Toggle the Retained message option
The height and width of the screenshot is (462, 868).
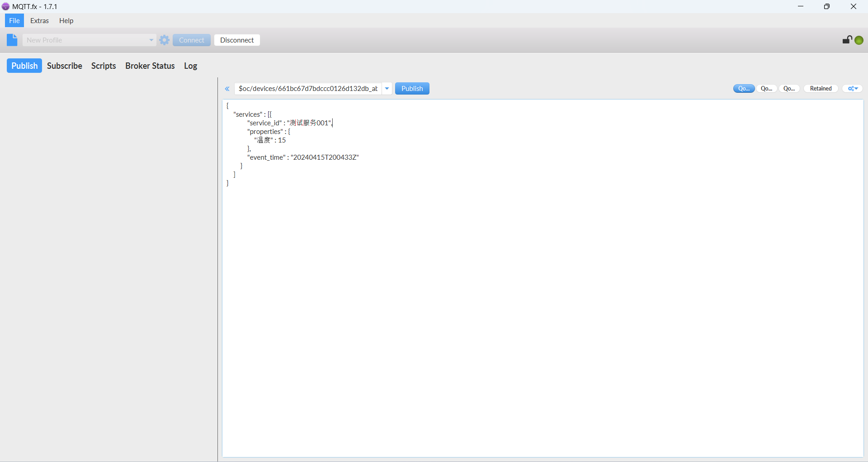pos(821,89)
